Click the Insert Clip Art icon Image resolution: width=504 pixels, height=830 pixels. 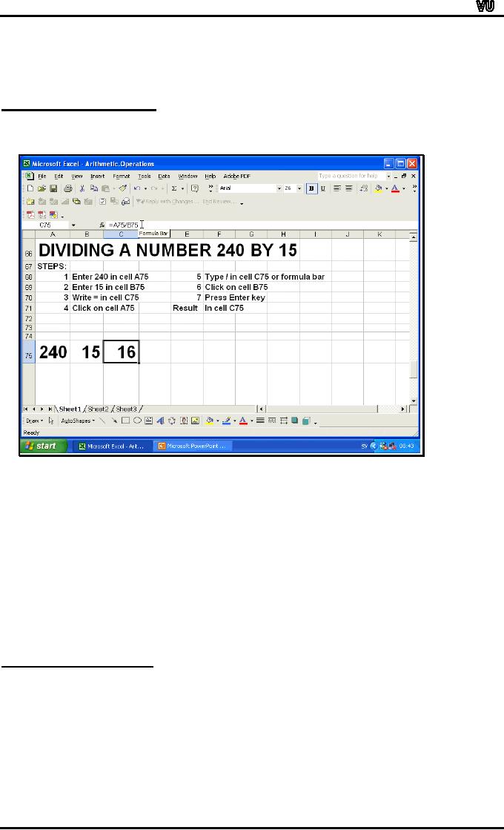(x=184, y=421)
